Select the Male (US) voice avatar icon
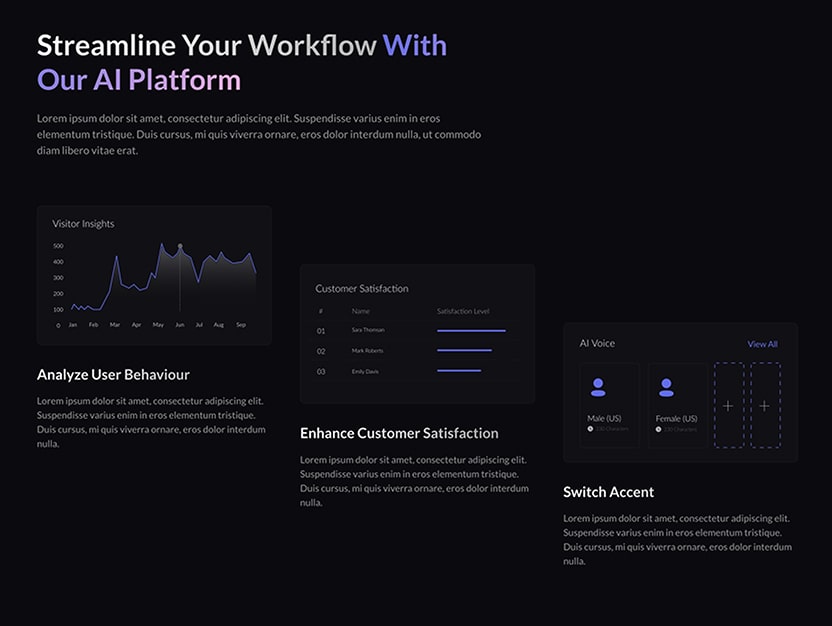 (598, 387)
